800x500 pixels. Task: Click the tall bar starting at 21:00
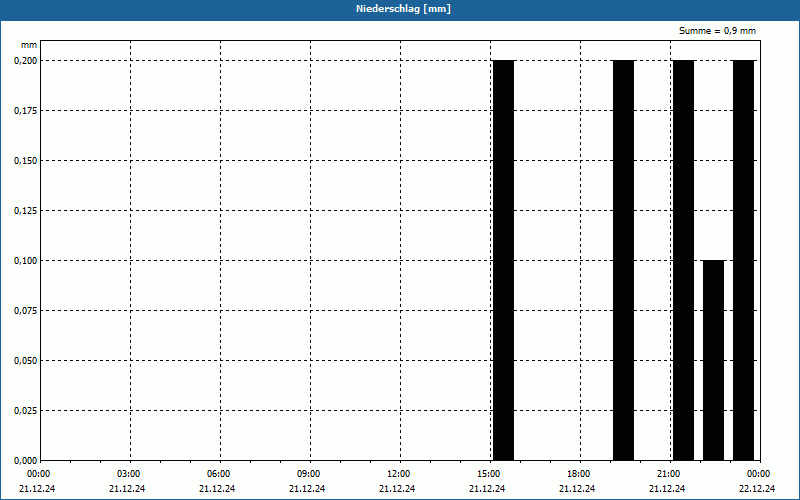click(684, 260)
